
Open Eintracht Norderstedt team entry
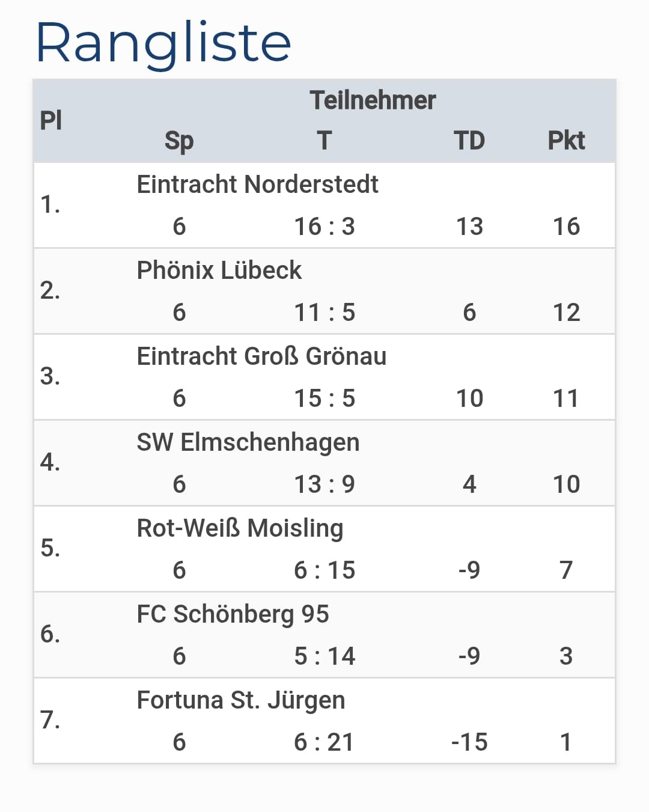tap(257, 185)
